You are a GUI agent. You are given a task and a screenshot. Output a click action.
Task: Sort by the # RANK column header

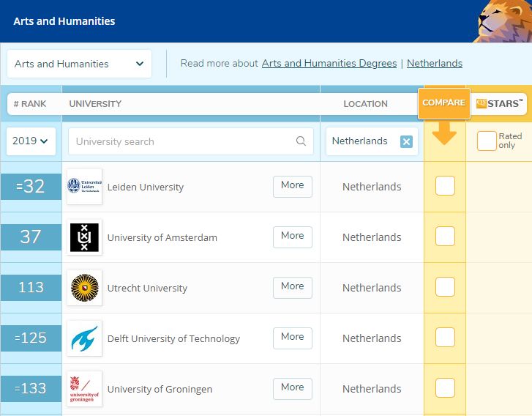pyautogui.click(x=30, y=104)
